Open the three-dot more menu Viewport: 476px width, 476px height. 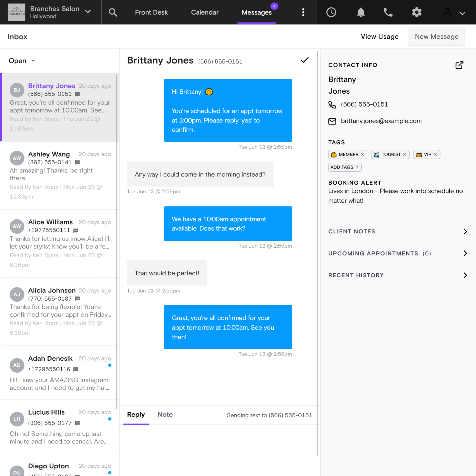(x=303, y=12)
